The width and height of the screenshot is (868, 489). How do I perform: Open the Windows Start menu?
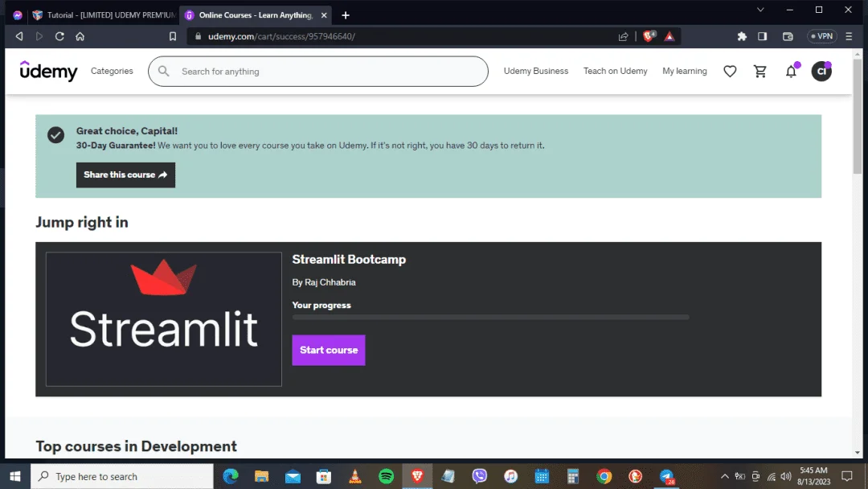click(x=15, y=476)
